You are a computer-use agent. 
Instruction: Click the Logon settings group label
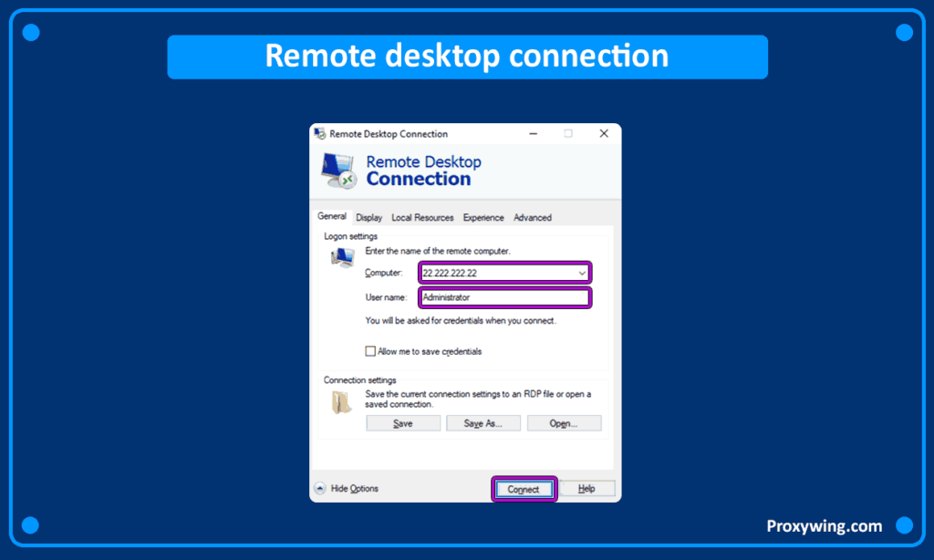click(x=350, y=236)
